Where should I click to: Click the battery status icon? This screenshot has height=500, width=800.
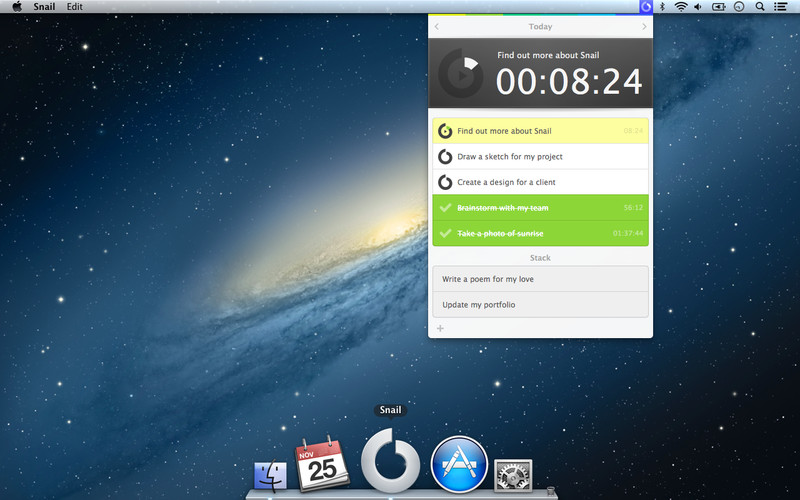[718, 7]
